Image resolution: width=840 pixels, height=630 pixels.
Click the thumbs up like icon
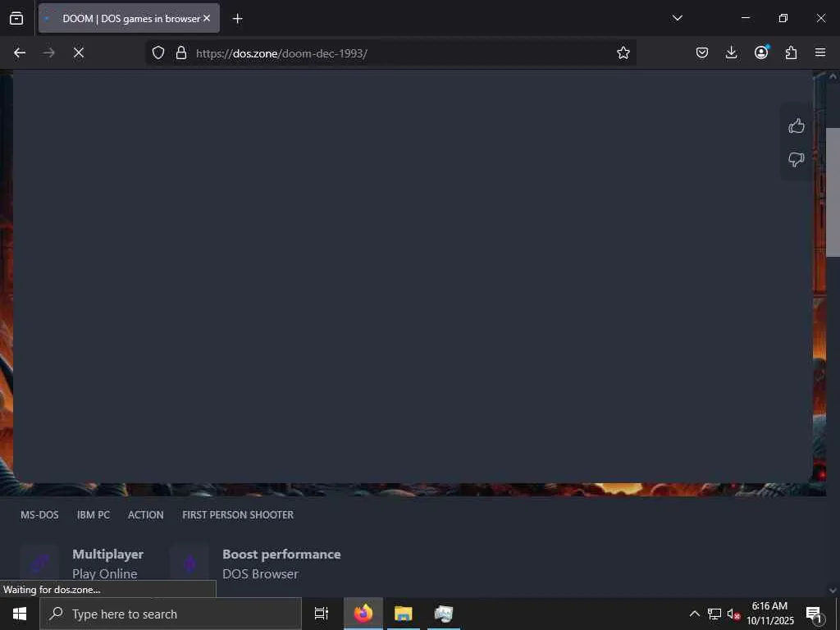796,126
